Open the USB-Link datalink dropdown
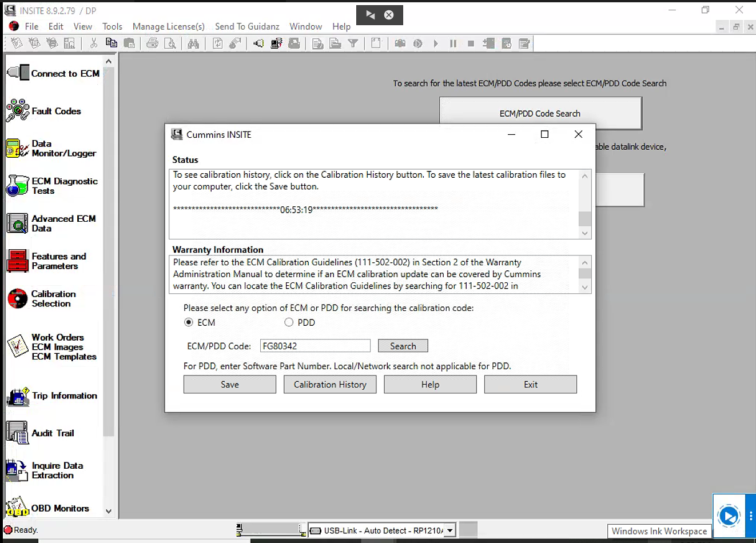This screenshot has height=543, width=756. pos(450,530)
